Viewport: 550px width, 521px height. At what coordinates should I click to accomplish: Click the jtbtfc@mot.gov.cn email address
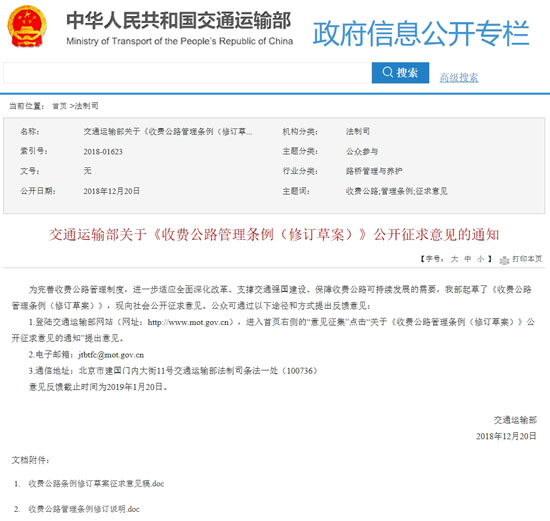(111, 355)
